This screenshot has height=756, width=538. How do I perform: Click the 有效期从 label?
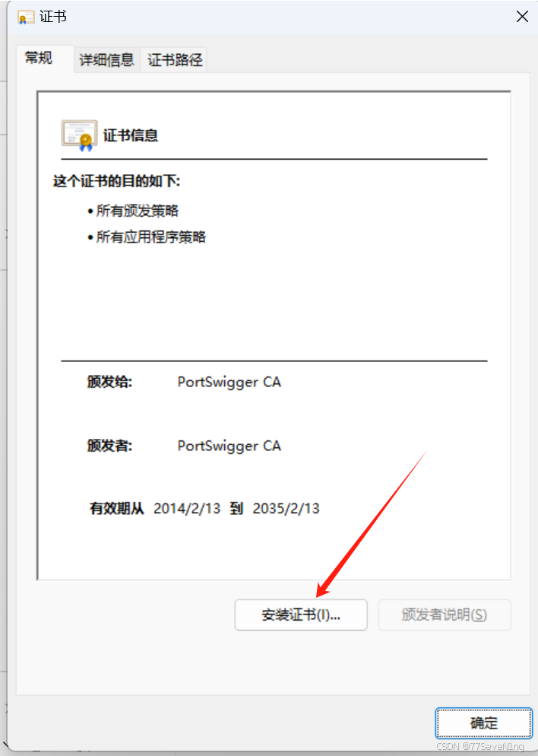[x=116, y=508]
